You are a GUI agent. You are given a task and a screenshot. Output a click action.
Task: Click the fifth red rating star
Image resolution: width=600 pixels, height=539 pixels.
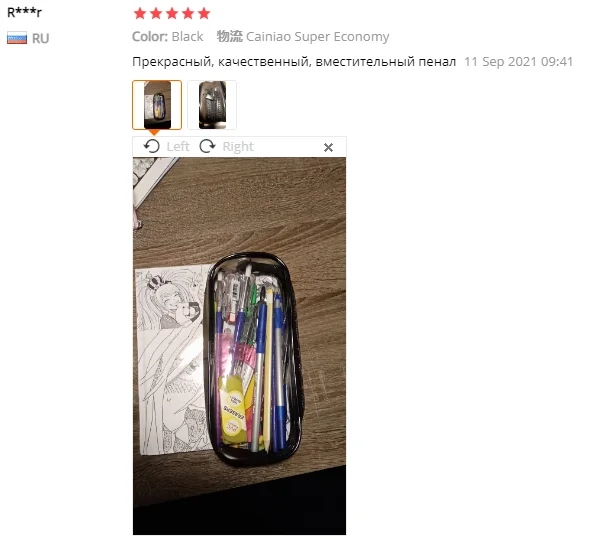(204, 13)
